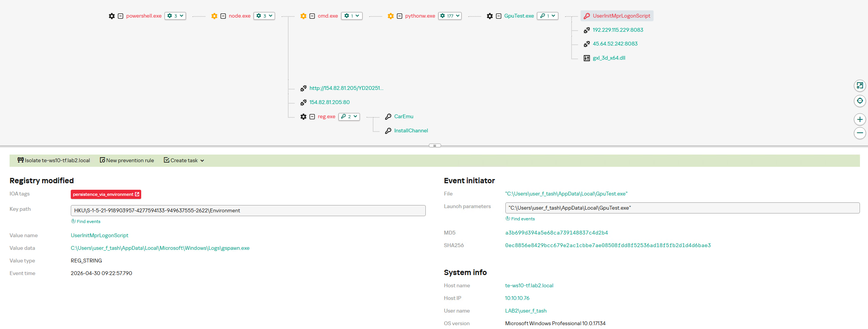Click the zoom in plus icon
Viewport: 868px width, 329px height.
[x=860, y=119]
